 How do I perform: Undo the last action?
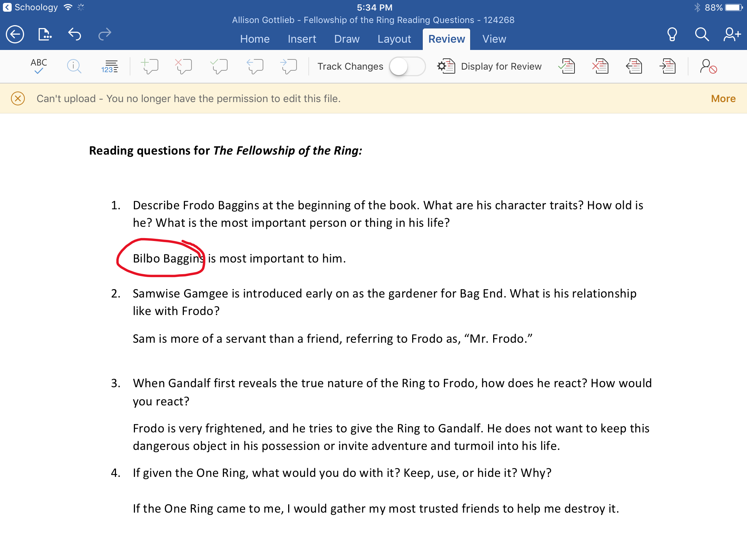74,35
